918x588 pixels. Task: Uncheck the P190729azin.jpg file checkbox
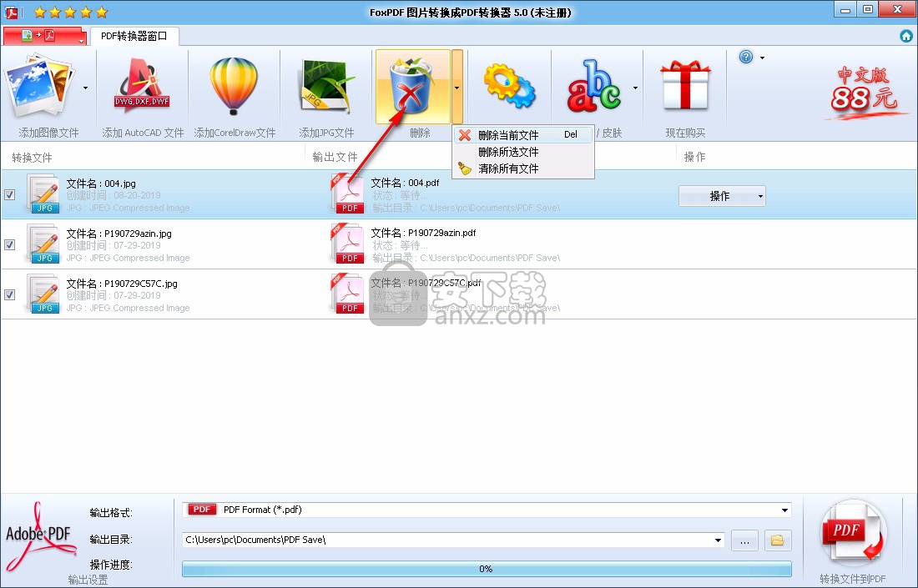pos(9,244)
